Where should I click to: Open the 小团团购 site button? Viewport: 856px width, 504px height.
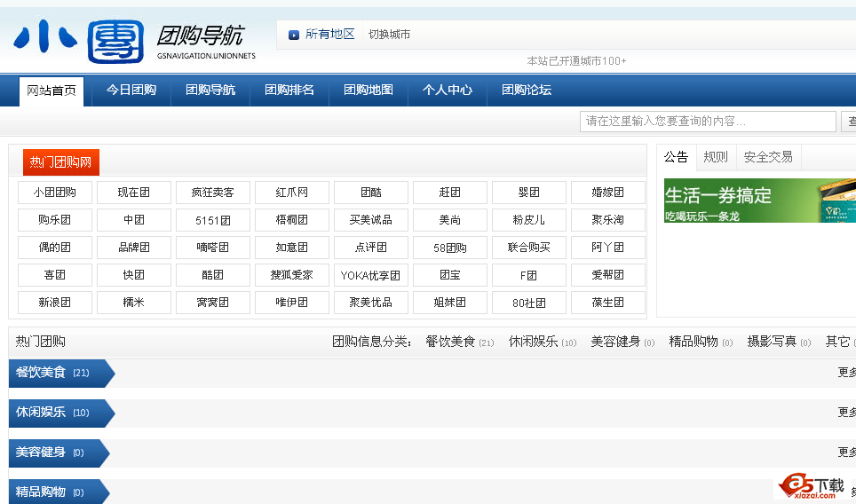point(54,193)
